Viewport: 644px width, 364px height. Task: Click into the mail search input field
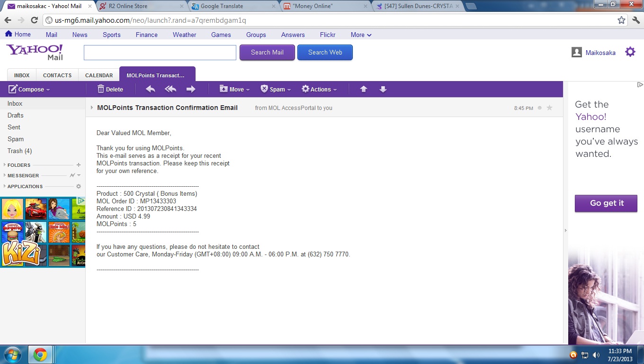(x=160, y=53)
